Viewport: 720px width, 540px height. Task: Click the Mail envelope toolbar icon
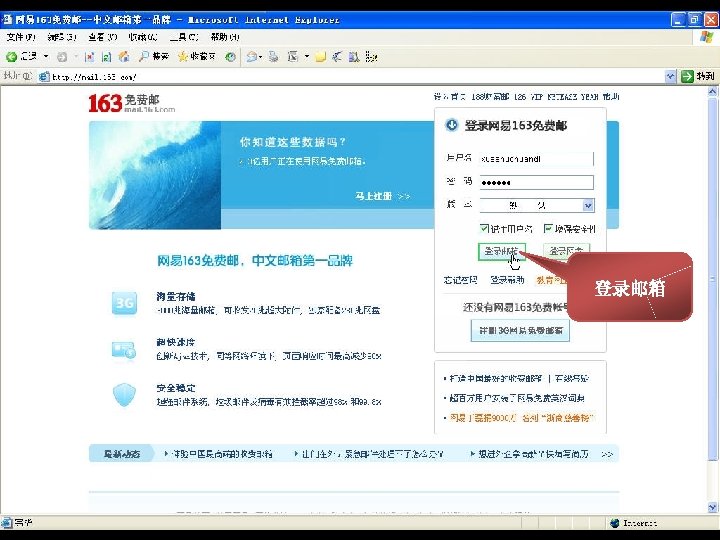[252, 56]
